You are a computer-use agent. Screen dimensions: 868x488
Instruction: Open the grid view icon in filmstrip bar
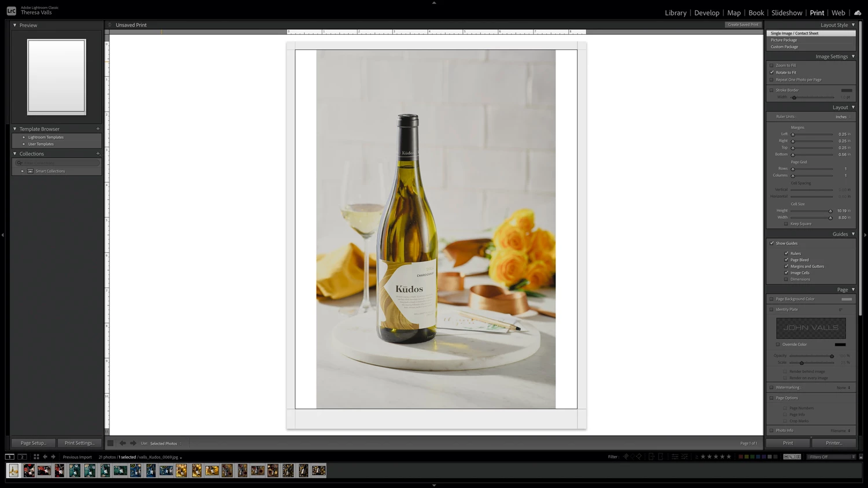point(36,457)
